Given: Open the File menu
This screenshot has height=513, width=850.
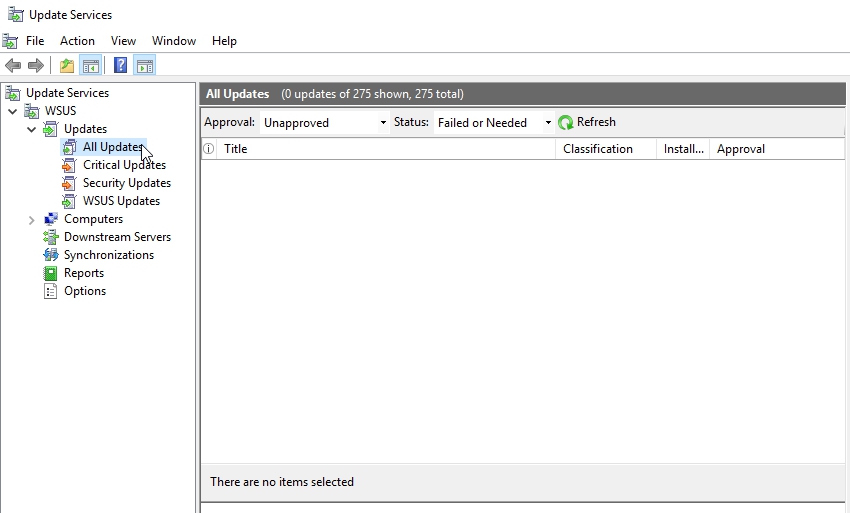Looking at the screenshot, I should 35,41.
